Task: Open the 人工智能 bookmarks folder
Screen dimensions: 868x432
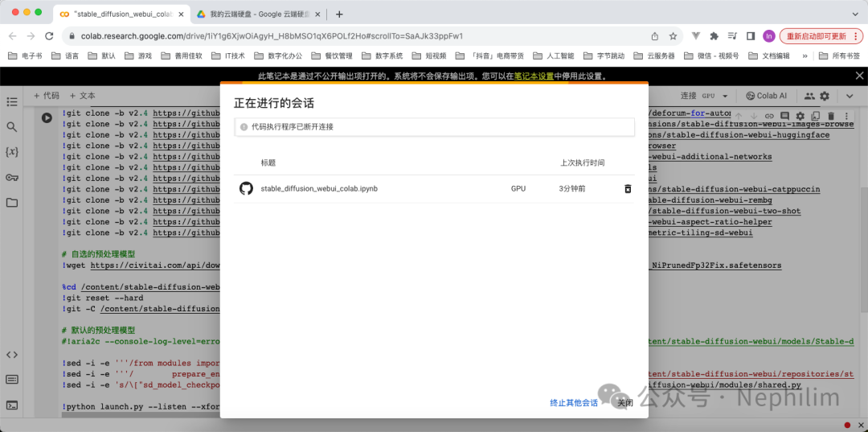Action: [554, 56]
